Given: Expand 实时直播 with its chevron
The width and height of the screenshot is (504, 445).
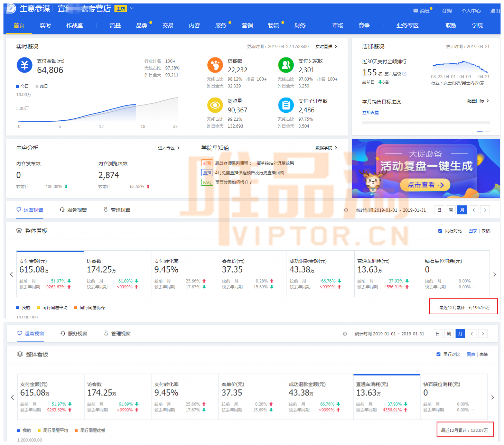Looking at the screenshot, I should pos(336,47).
